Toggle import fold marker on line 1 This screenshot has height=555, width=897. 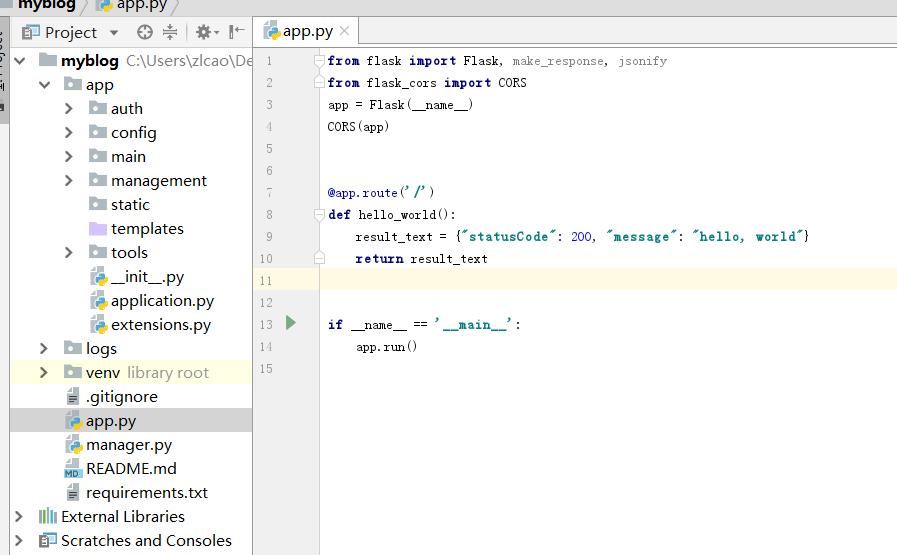(320, 61)
